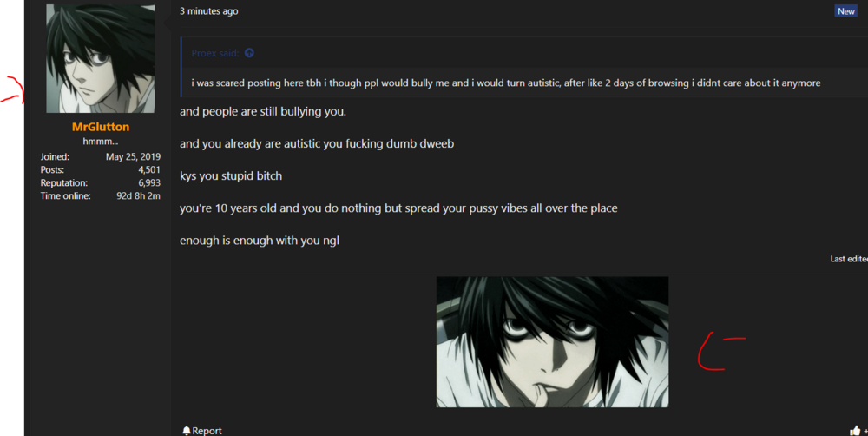
Task: Open the signature image of L
Action: [552, 342]
